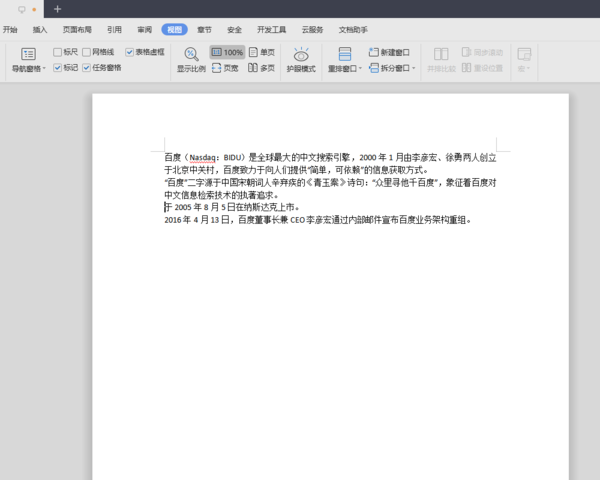Click the 显示比例 zoom magnifier icon

click(191, 54)
